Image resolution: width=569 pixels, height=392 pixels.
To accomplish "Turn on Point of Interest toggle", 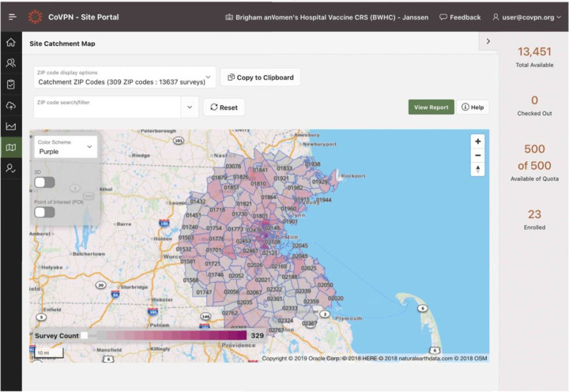I will (x=44, y=212).
